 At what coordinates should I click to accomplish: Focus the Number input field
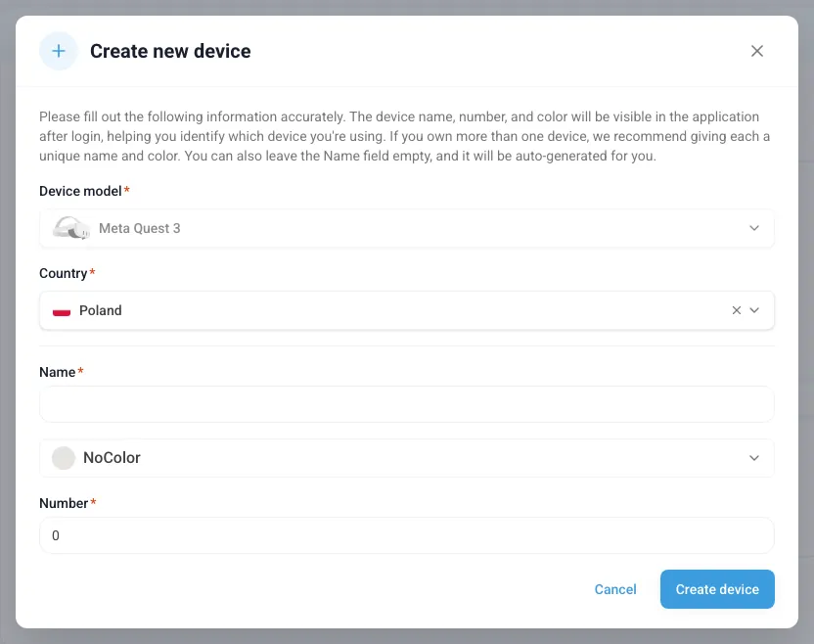[x=406, y=535]
